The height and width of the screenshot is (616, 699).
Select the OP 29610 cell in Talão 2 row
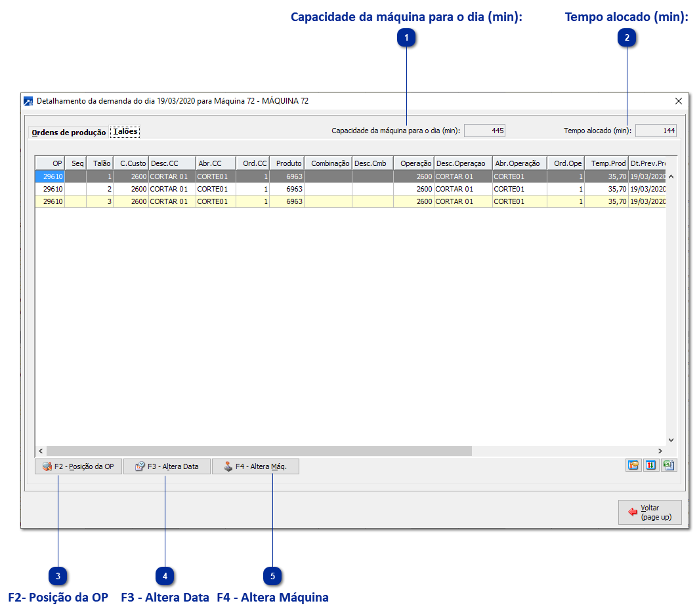coord(51,189)
